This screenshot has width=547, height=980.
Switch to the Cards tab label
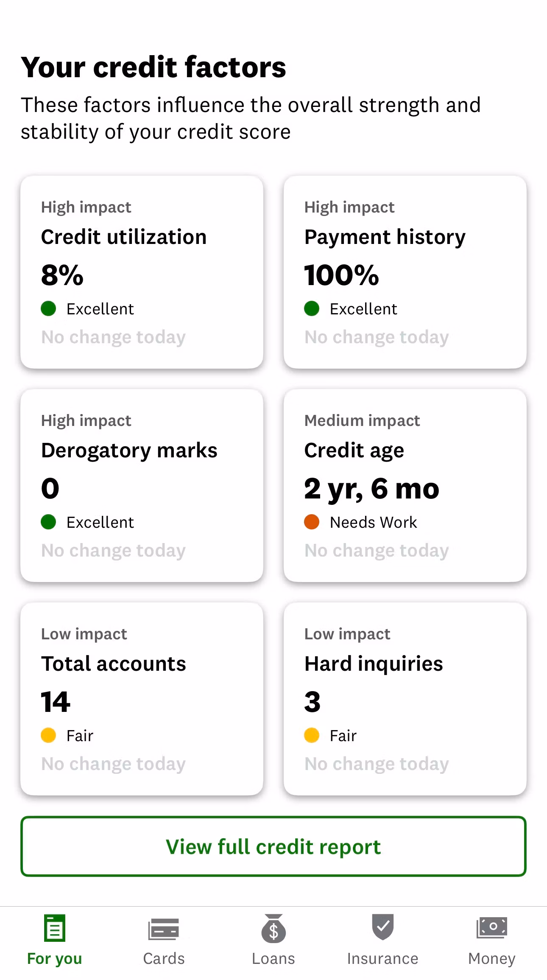[x=164, y=959]
